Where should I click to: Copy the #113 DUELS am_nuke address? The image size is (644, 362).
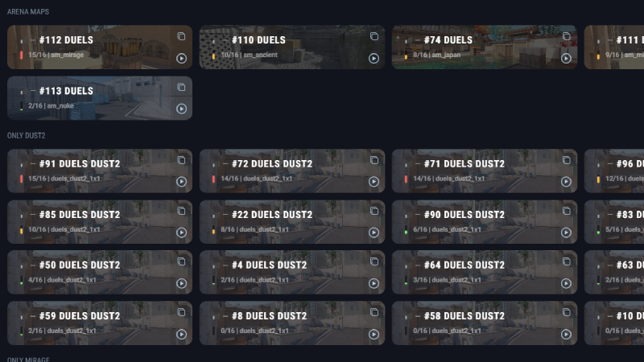click(181, 88)
